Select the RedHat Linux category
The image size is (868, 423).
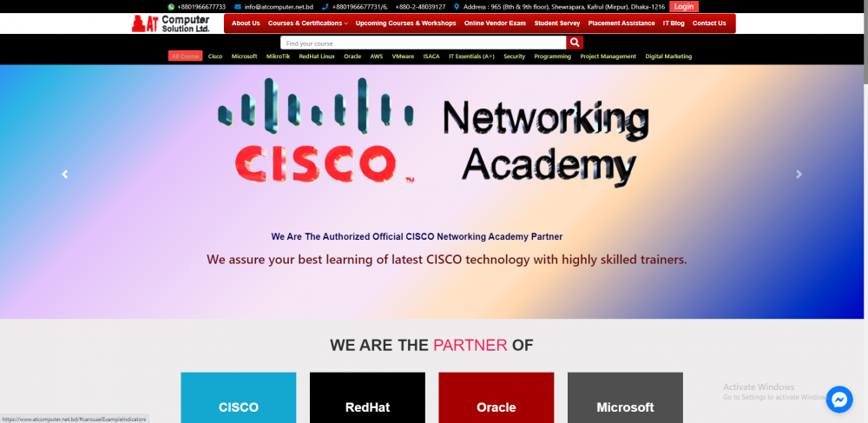317,56
